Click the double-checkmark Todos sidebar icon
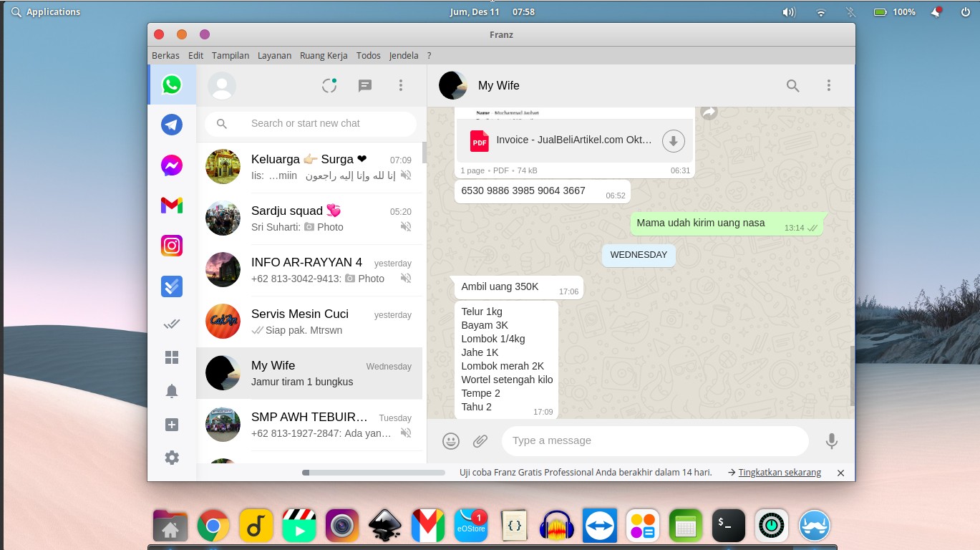Screen dimensions: 980x550 pos(172,324)
